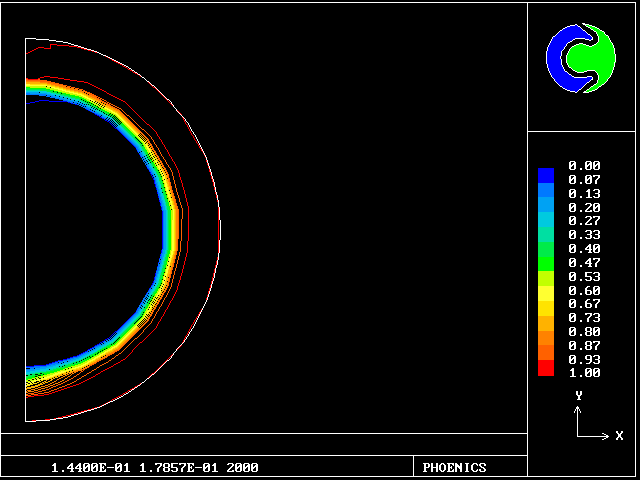Click the 0.80 legend value label

click(x=584, y=331)
